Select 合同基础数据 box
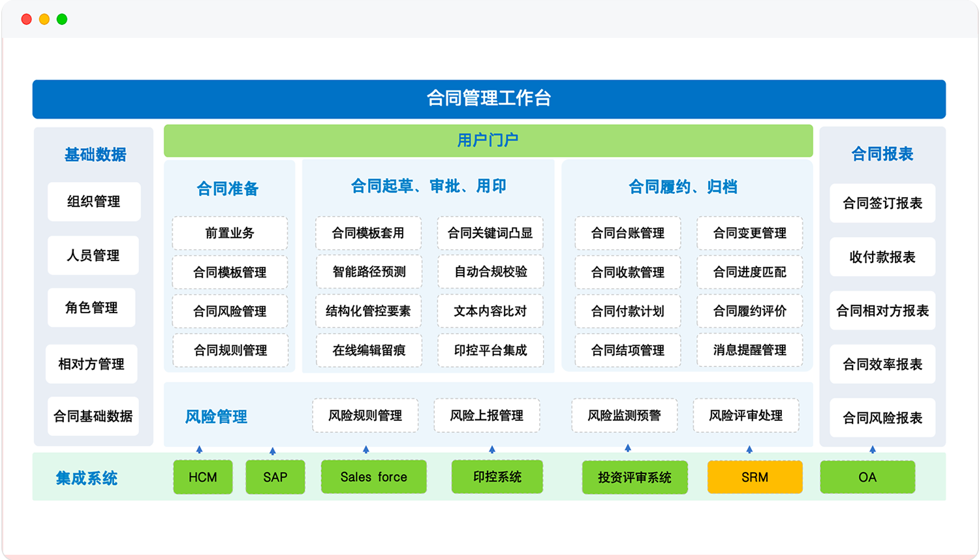Image resolution: width=979 pixels, height=560 pixels. click(x=93, y=416)
